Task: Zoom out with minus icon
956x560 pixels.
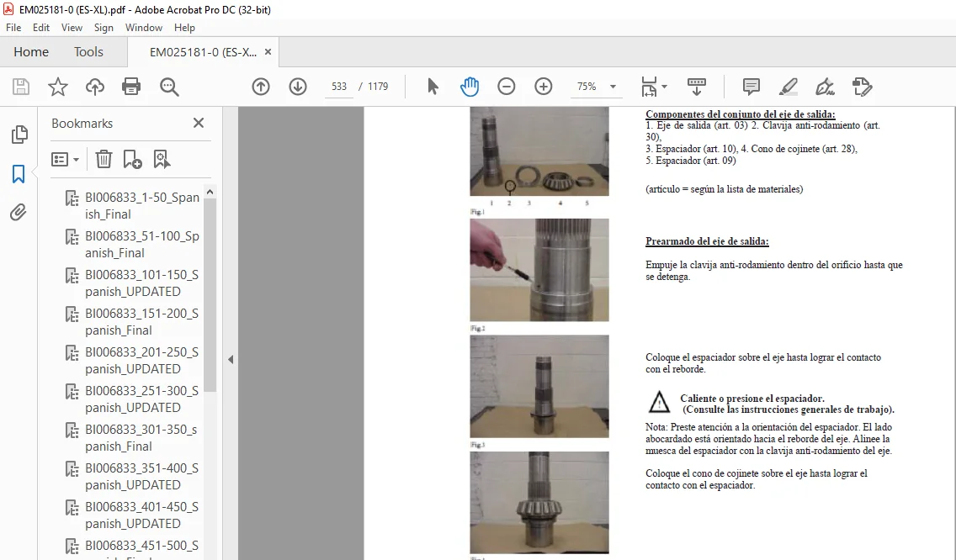Action: [x=506, y=87]
